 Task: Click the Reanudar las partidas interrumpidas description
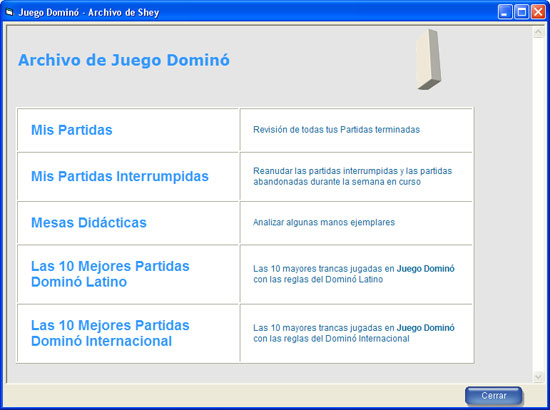[x=353, y=176]
